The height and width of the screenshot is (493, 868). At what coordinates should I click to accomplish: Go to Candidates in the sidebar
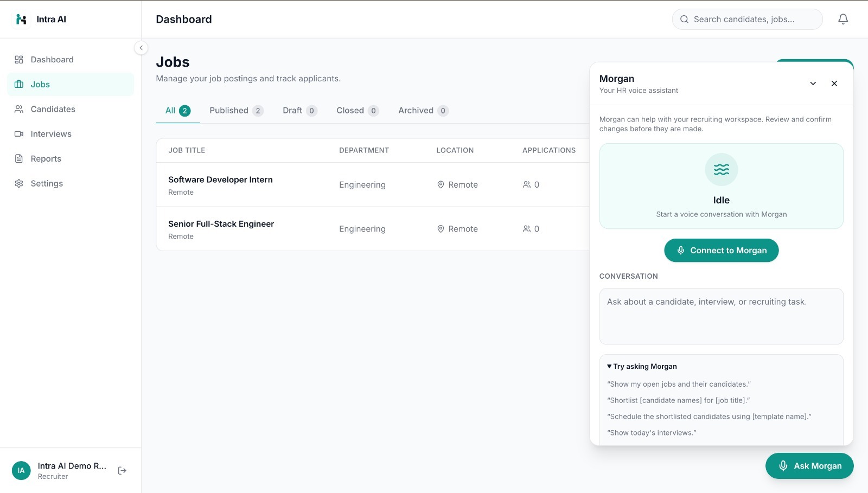pyautogui.click(x=71, y=109)
